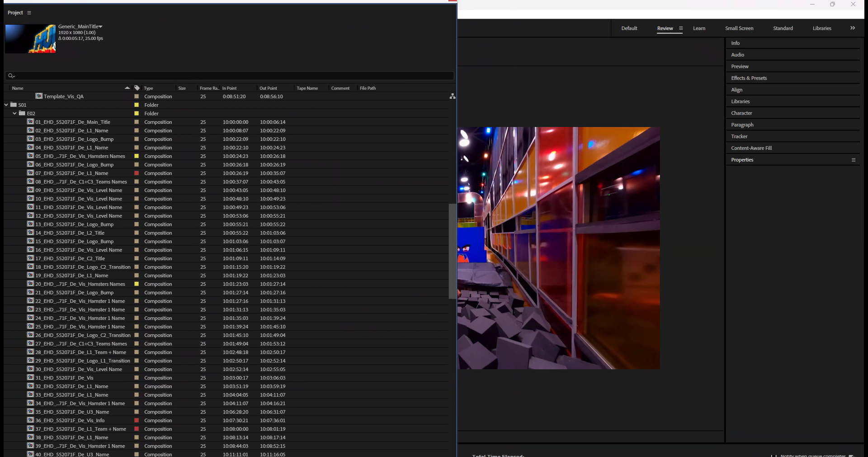868x457 pixels.
Task: Select row 10_EHD_552071F_De_Vis_Level Name
Action: pos(226,199)
